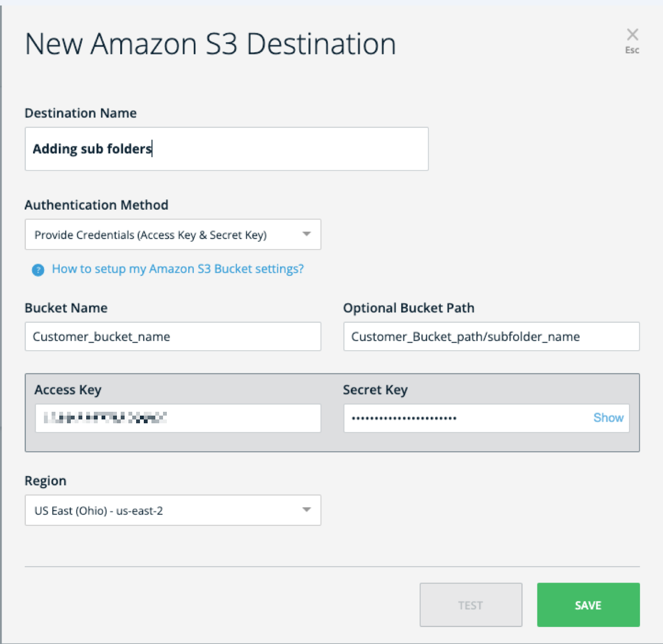
Task: Click the New Amazon S3 Destination title
Action: [x=211, y=44]
